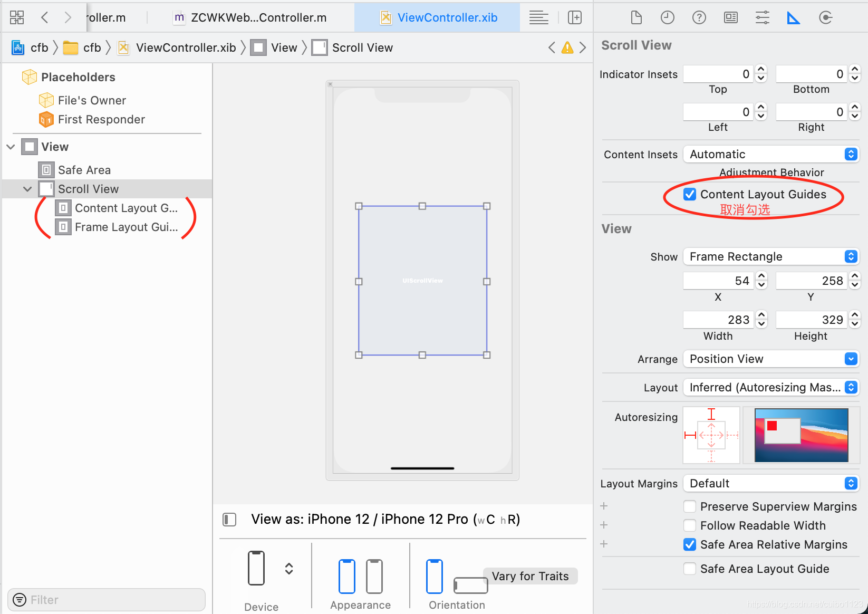Show the Quick Help inspector
The width and height of the screenshot is (868, 614).
coord(699,17)
